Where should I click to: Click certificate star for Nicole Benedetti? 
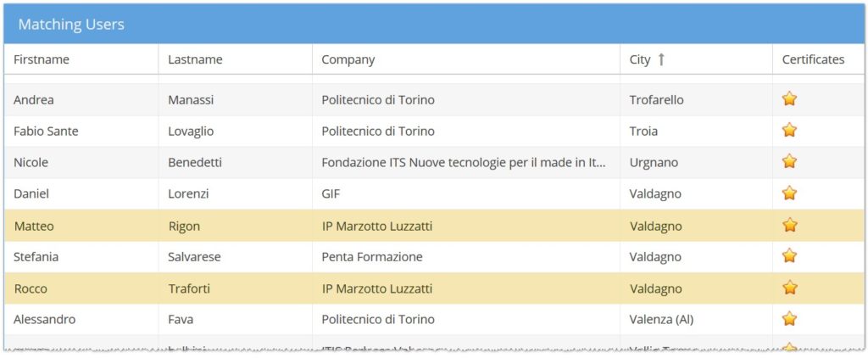[789, 161]
